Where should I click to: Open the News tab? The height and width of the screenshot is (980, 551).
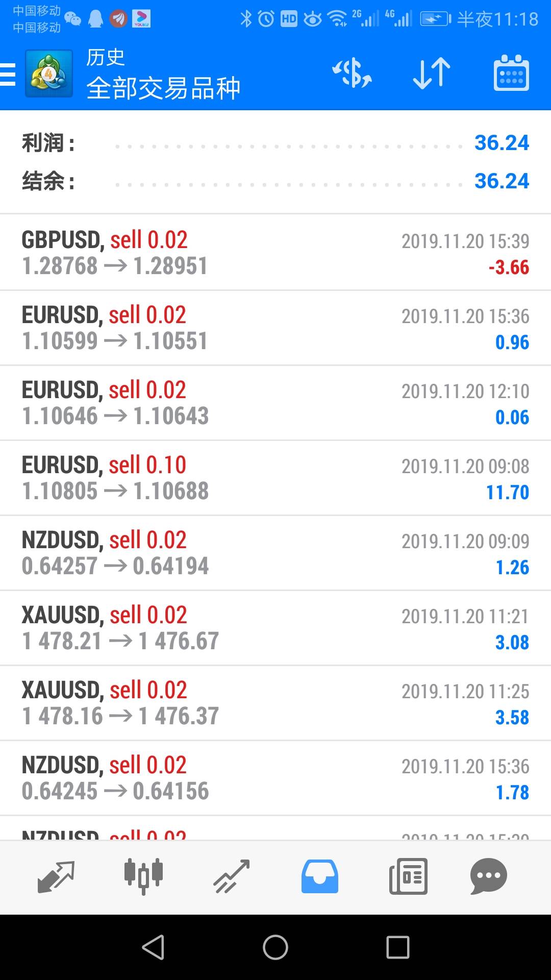408,876
